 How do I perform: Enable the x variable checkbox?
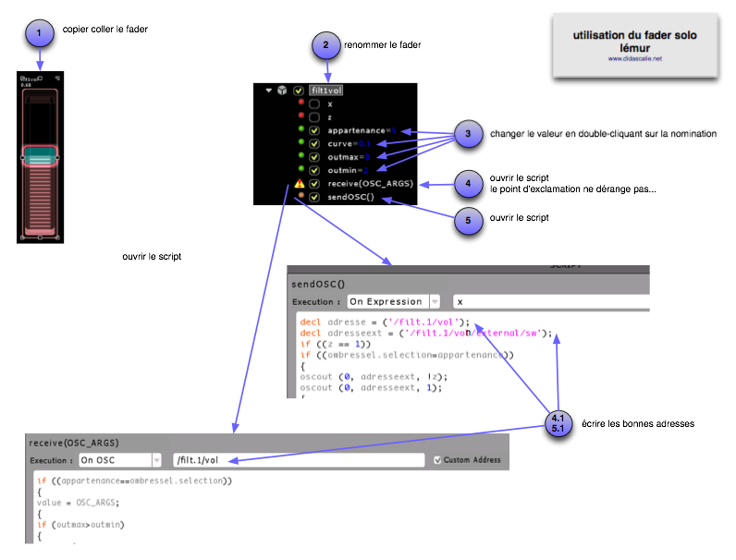[314, 104]
